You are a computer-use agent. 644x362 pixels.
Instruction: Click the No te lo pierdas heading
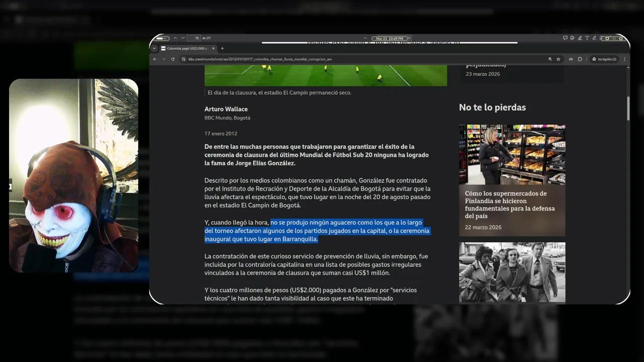click(x=492, y=107)
